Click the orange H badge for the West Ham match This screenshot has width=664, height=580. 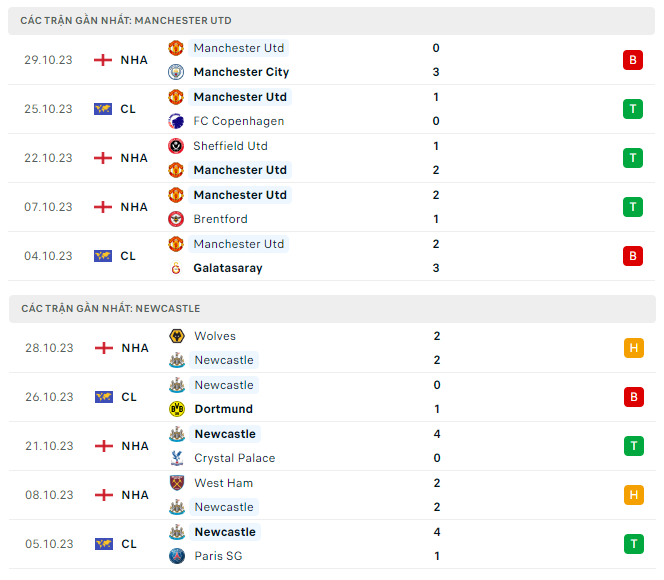point(632,495)
